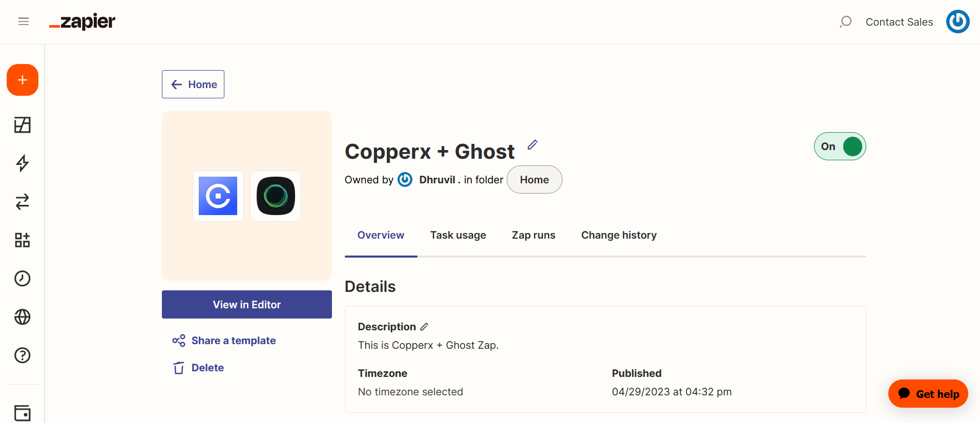Open the search magnifier icon
The width and height of the screenshot is (980, 423).
[845, 22]
